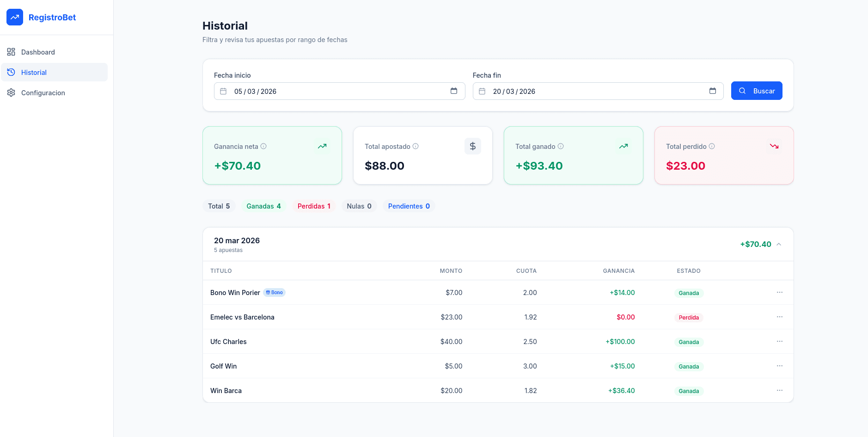The image size is (868, 437).
Task: Click the $23.00 monto in table
Action: click(452, 317)
